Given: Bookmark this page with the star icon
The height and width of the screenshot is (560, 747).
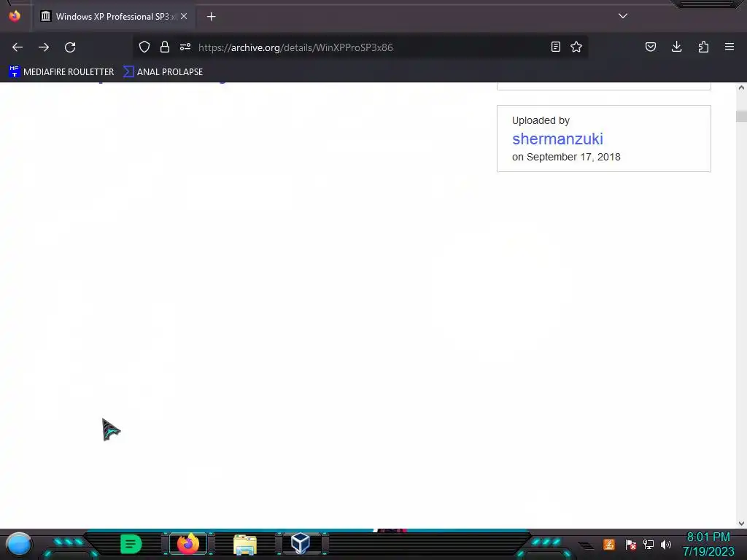Looking at the screenshot, I should pos(576,47).
